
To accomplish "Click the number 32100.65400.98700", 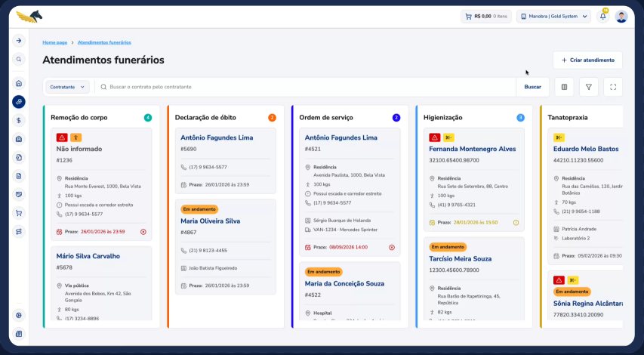I will 454,160.
